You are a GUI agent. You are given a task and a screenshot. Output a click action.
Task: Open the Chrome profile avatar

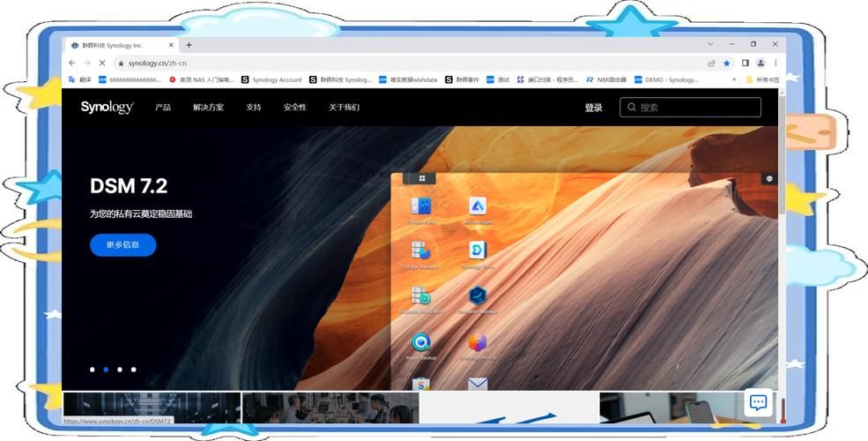click(x=761, y=64)
